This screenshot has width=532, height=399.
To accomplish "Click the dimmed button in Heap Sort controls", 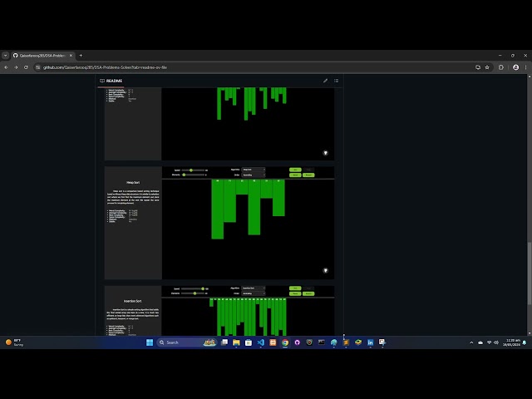I will click(308, 170).
